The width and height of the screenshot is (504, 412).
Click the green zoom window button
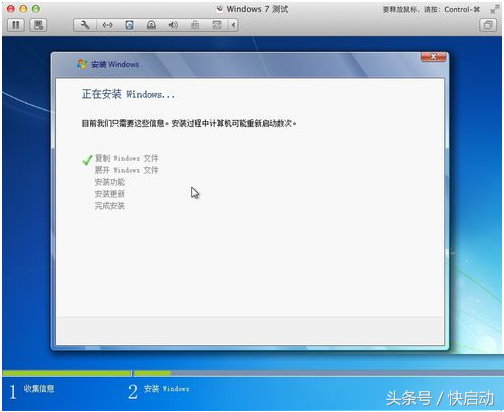36,9
